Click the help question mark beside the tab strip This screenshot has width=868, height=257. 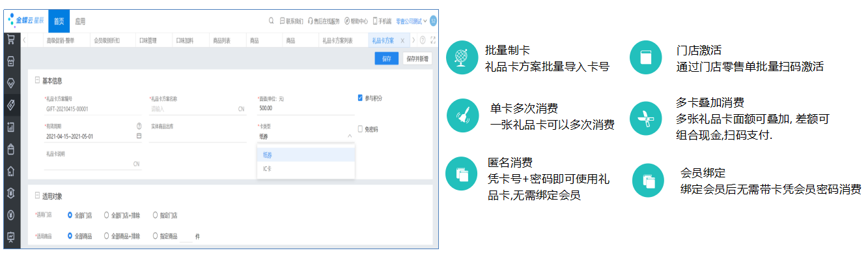pyautogui.click(x=423, y=40)
